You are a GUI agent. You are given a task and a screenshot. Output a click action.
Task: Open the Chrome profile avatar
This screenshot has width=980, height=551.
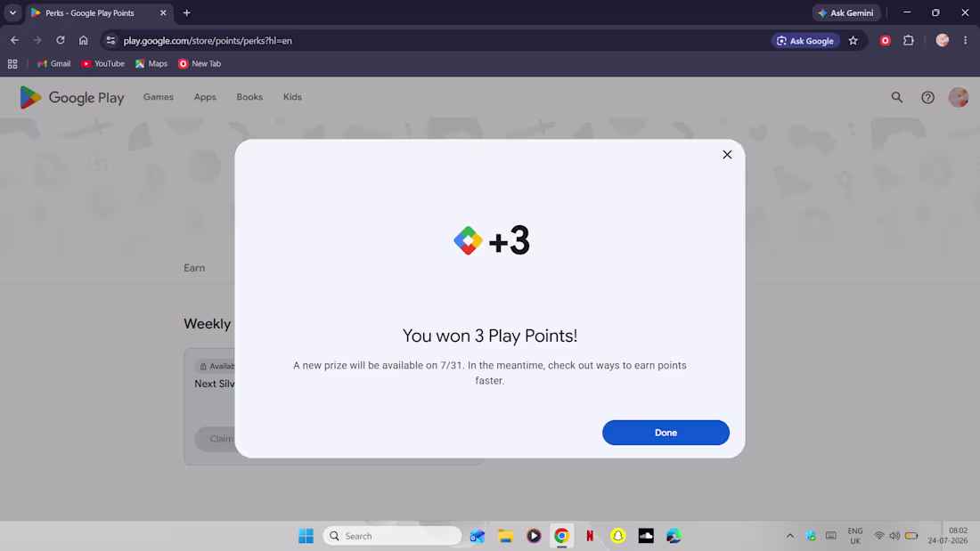pos(942,40)
